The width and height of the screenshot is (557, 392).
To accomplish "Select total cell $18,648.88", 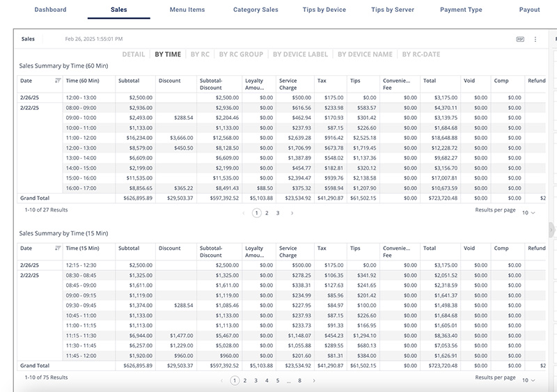I will coord(444,138).
